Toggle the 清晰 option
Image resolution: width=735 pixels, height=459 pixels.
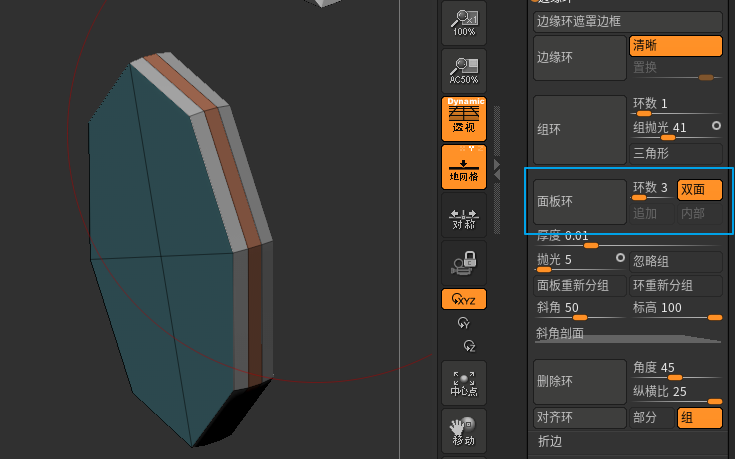coord(675,46)
